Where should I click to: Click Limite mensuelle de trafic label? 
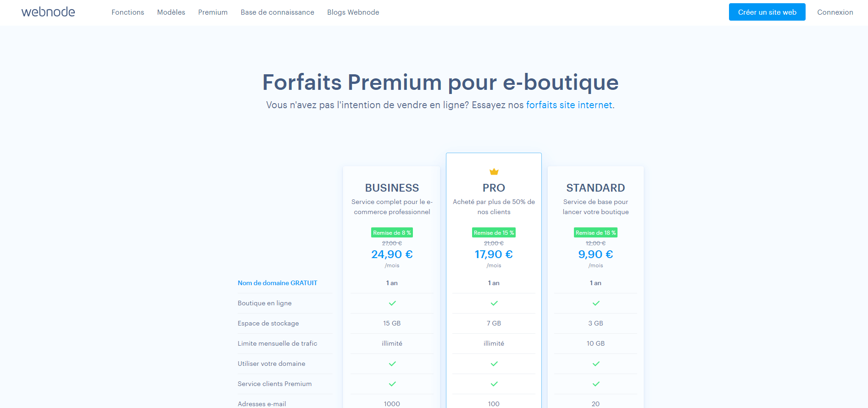point(278,343)
